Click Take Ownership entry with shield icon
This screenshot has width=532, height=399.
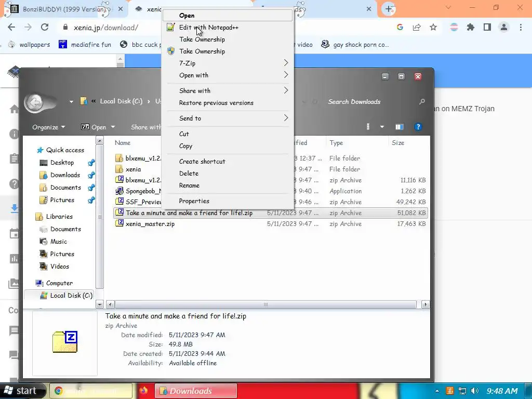tap(228, 51)
